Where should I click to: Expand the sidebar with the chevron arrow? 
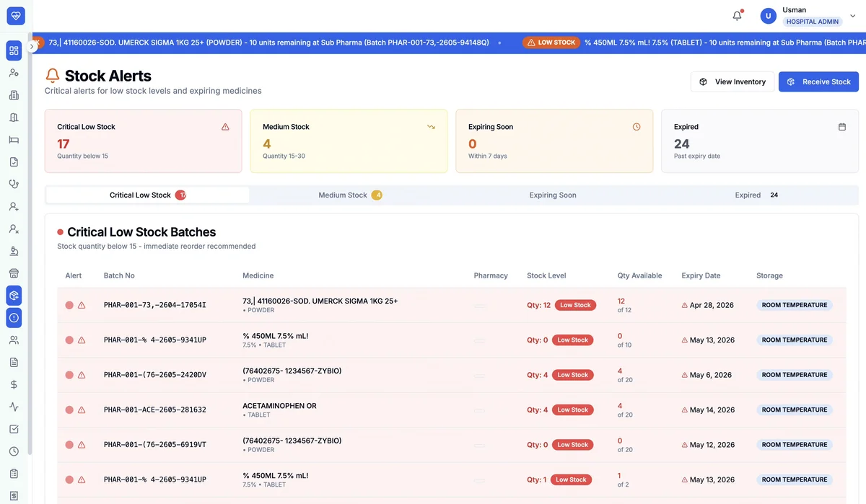[x=32, y=47]
